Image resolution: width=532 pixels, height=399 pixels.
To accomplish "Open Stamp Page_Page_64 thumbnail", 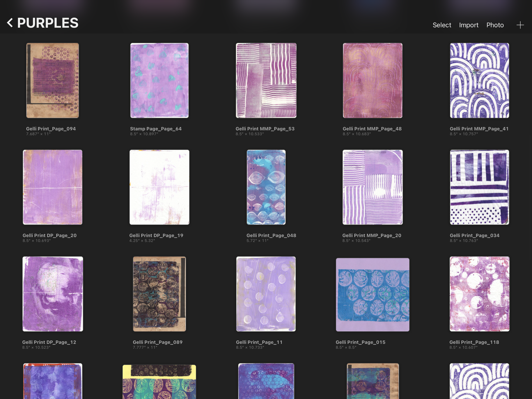I will pyautogui.click(x=159, y=80).
